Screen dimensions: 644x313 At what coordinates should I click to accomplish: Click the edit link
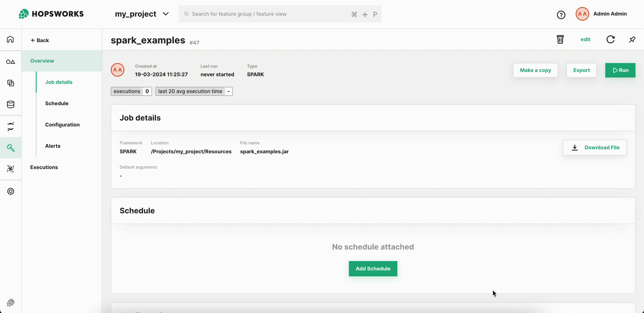[x=585, y=39]
